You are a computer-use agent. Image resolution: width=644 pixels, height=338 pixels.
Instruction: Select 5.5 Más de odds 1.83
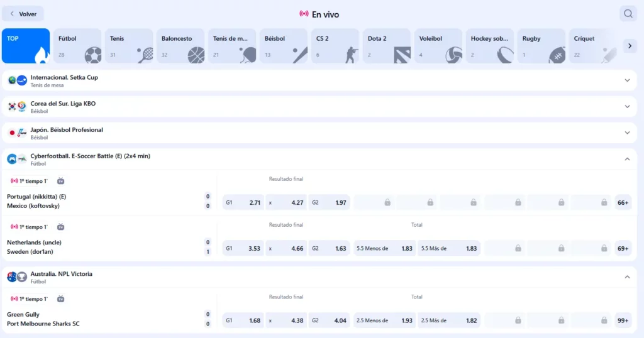point(449,248)
